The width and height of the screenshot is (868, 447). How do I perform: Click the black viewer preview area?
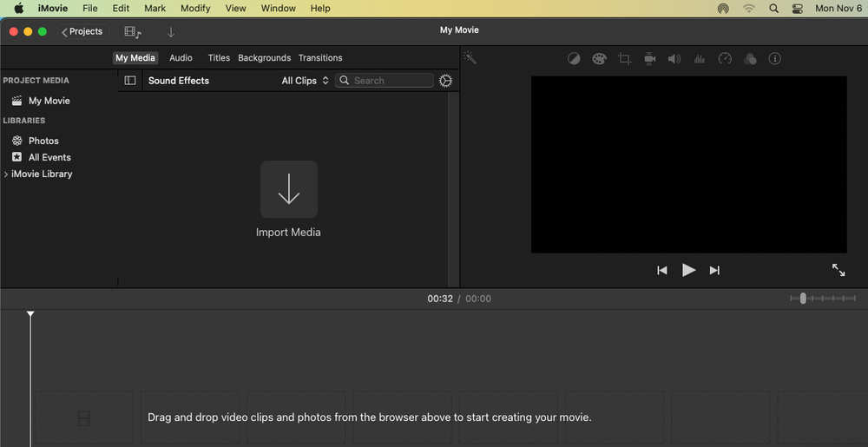click(688, 164)
